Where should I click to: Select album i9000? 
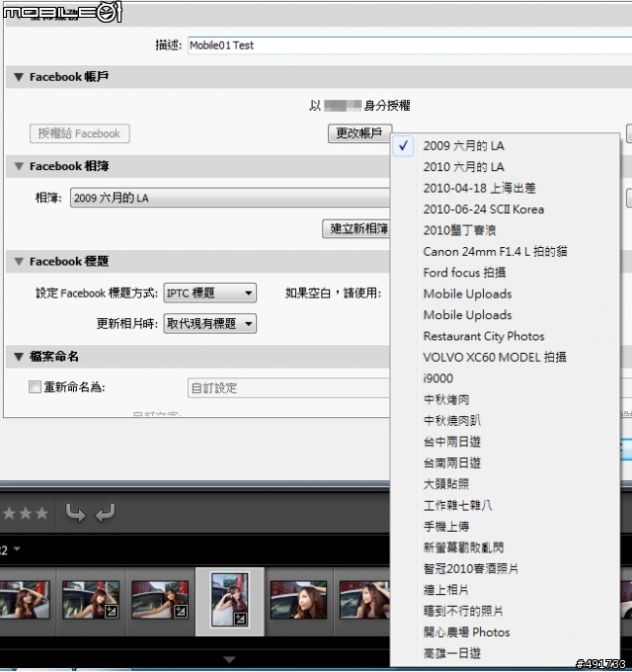(x=506, y=378)
